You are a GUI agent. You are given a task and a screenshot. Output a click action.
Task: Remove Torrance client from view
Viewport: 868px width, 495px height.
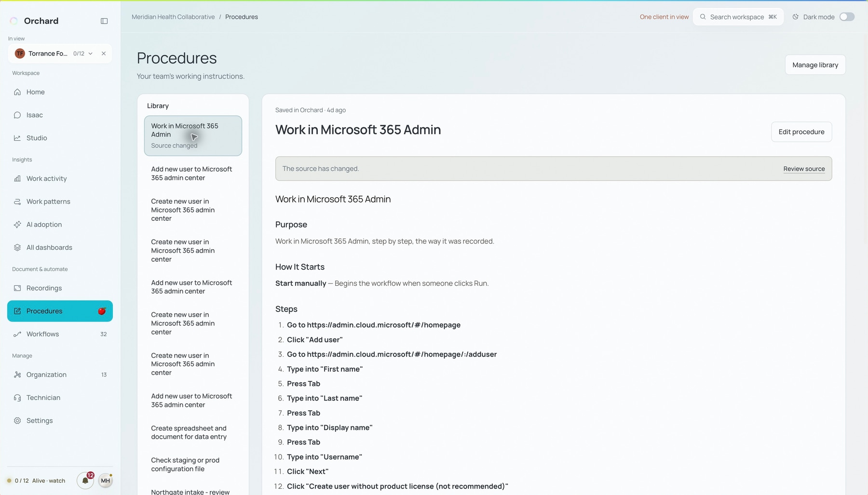104,54
